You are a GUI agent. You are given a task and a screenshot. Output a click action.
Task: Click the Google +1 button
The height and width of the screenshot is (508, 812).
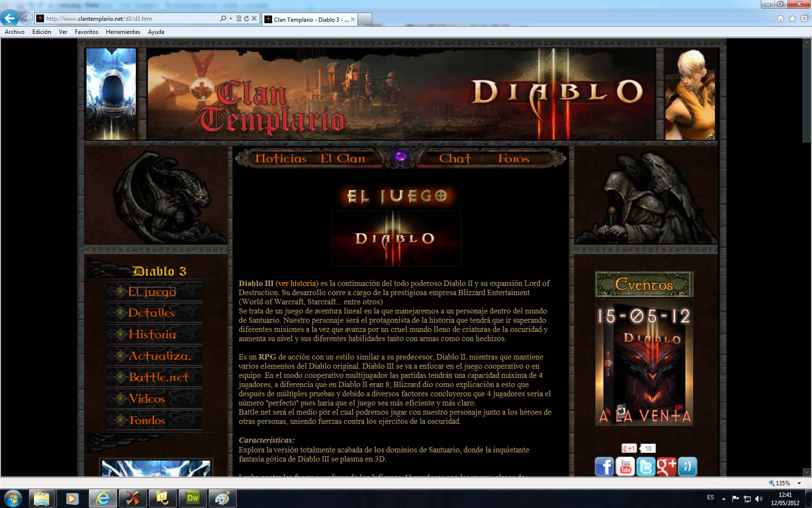pyautogui.click(x=629, y=448)
